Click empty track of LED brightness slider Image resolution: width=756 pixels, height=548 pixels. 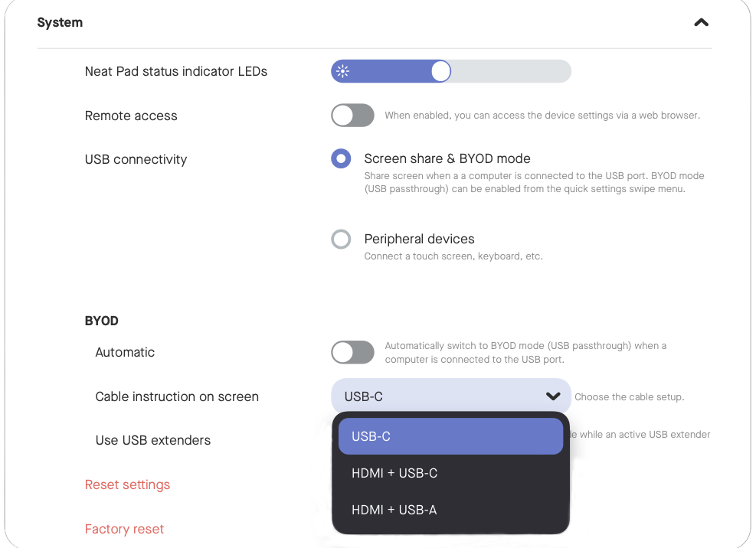[x=511, y=71]
